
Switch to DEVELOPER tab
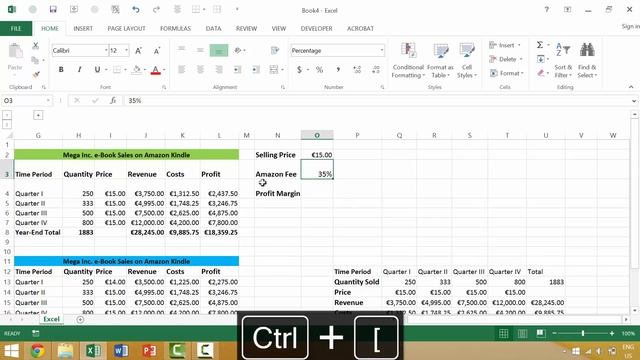tap(316, 29)
